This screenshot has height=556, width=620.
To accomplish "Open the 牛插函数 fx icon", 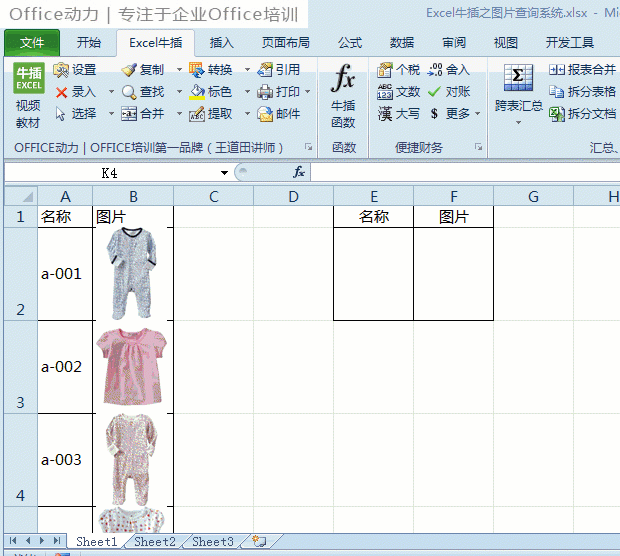I will (x=343, y=78).
